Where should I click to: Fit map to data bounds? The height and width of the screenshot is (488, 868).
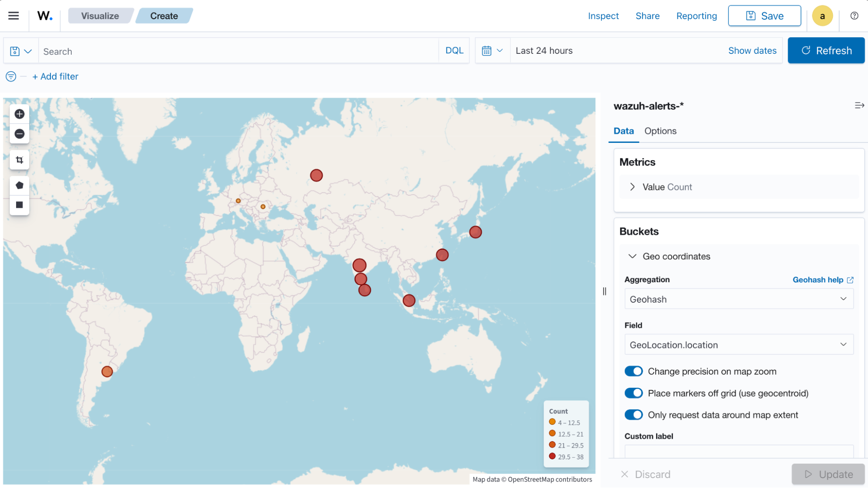click(x=19, y=159)
